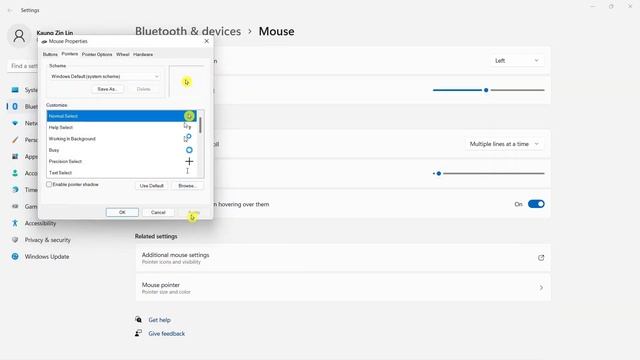The width and height of the screenshot is (640, 360).
Task: Open Gaming via the controller icon
Action: pos(15,207)
